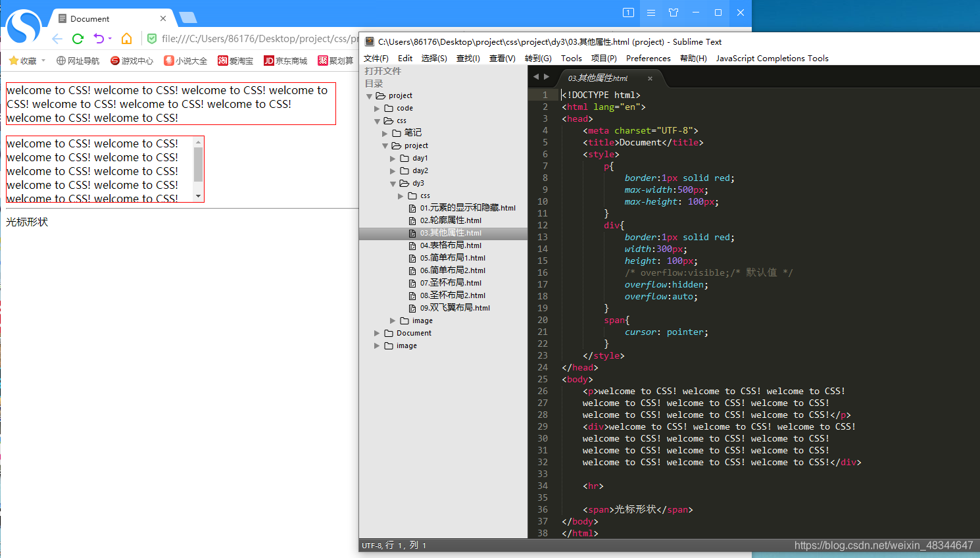Open 09.双飞翼布局.html file
Screen dimensions: 980x558
tap(455, 308)
